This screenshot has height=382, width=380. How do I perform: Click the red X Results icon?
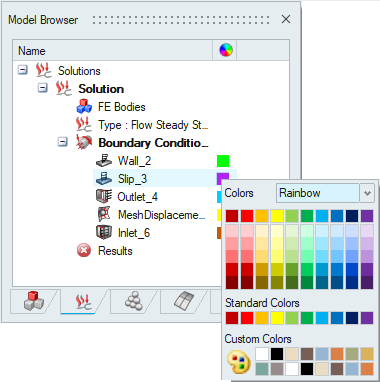(84, 251)
